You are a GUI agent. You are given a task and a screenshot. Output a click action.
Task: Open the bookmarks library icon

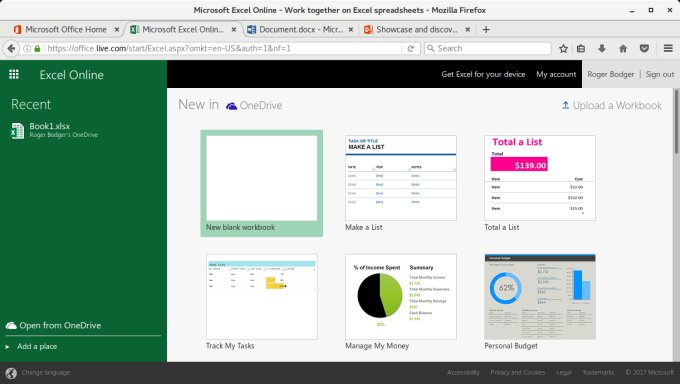(581, 48)
